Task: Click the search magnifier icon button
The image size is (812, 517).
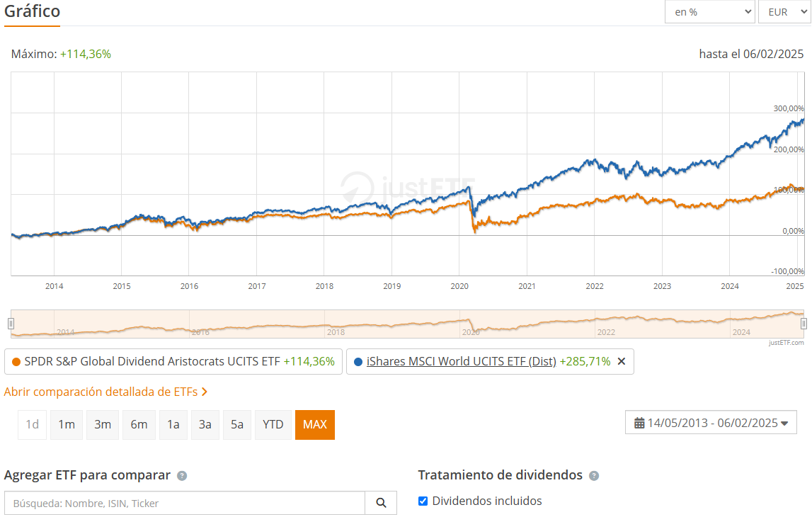Action: tap(381, 503)
